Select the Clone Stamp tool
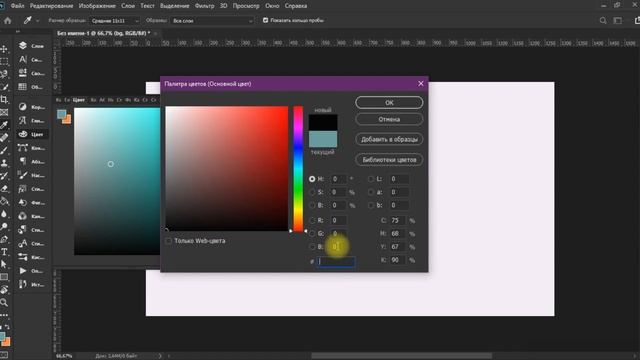640x360 pixels. (4, 163)
